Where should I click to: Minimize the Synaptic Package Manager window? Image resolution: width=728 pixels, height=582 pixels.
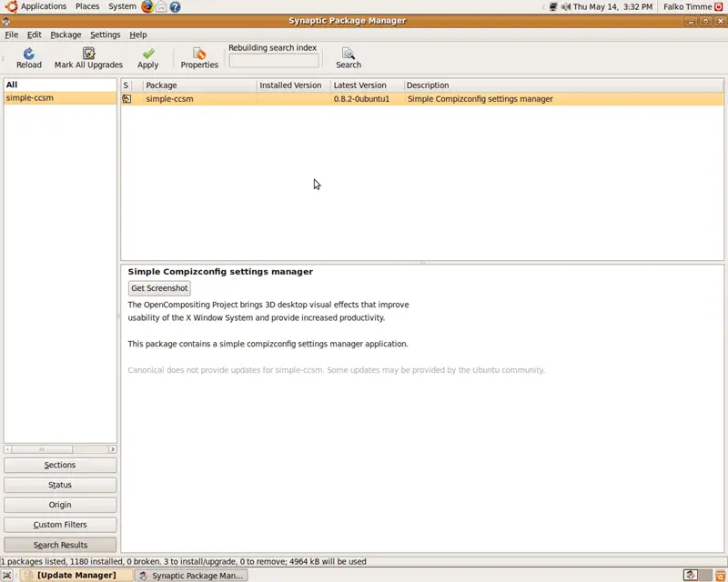click(691, 21)
